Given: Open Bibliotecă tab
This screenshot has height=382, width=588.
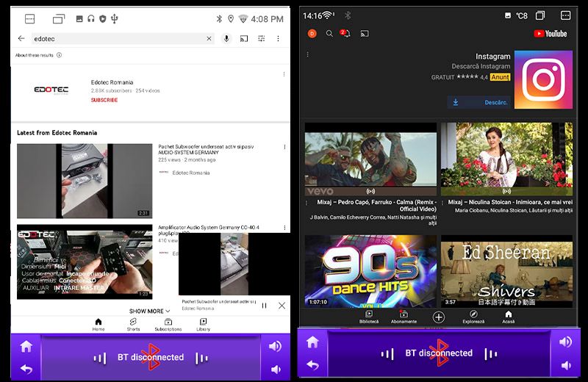Looking at the screenshot, I should pos(369,317).
